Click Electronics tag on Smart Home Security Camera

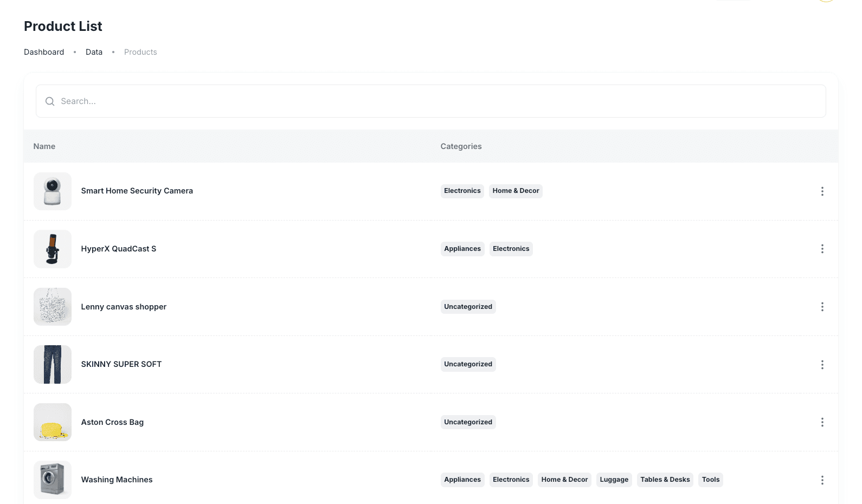pyautogui.click(x=462, y=191)
